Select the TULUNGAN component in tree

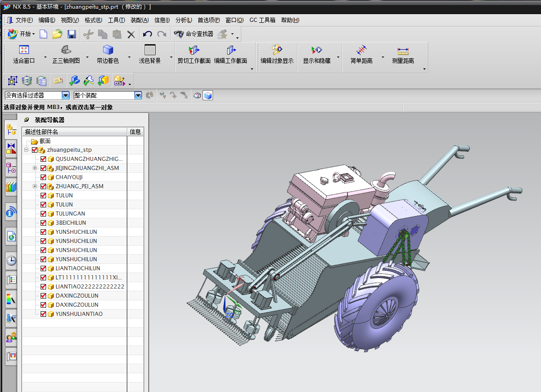[70, 214]
